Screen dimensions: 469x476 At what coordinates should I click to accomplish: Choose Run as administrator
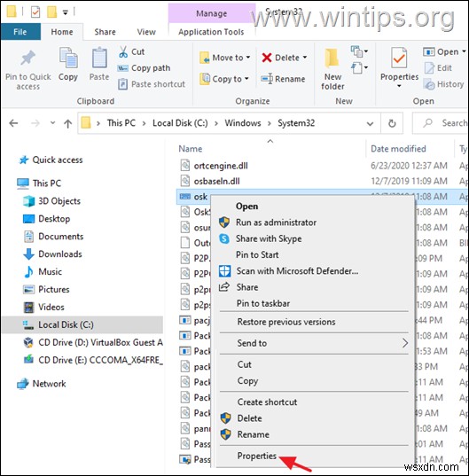(276, 222)
